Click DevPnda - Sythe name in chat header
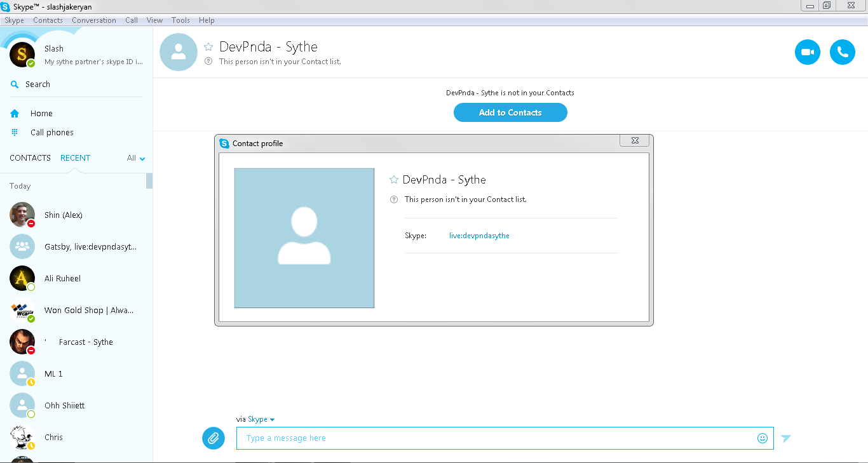 click(268, 47)
